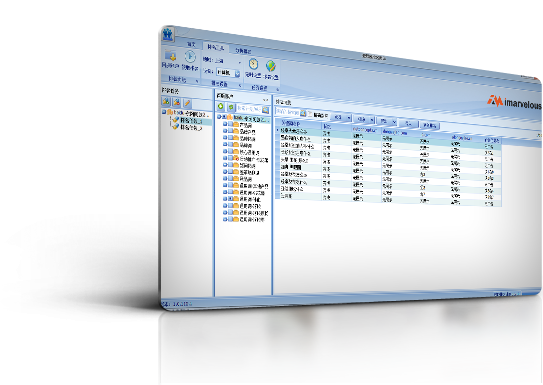
Task: Switch to the last ribbon tab
Action: pyautogui.click(x=243, y=51)
